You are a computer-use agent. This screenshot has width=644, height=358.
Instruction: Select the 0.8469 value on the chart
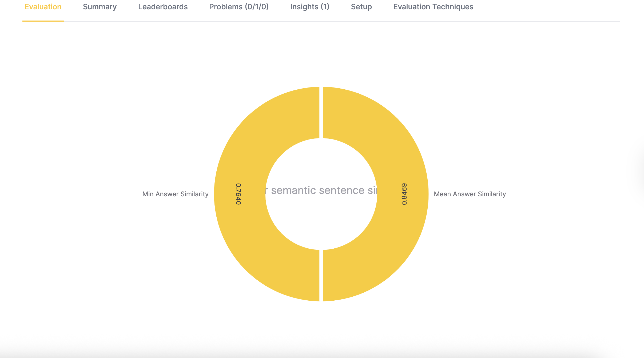404,194
